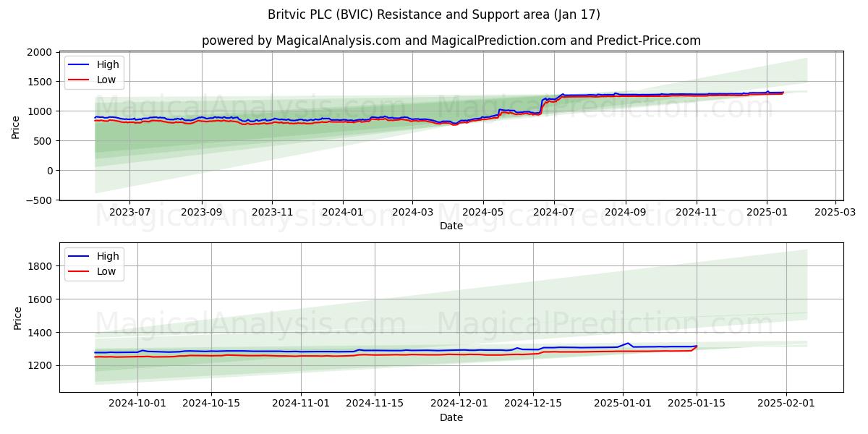This screenshot has width=868, height=434.
Task: Click the red Low line swatch in the bottom legend
Action: 79,271
